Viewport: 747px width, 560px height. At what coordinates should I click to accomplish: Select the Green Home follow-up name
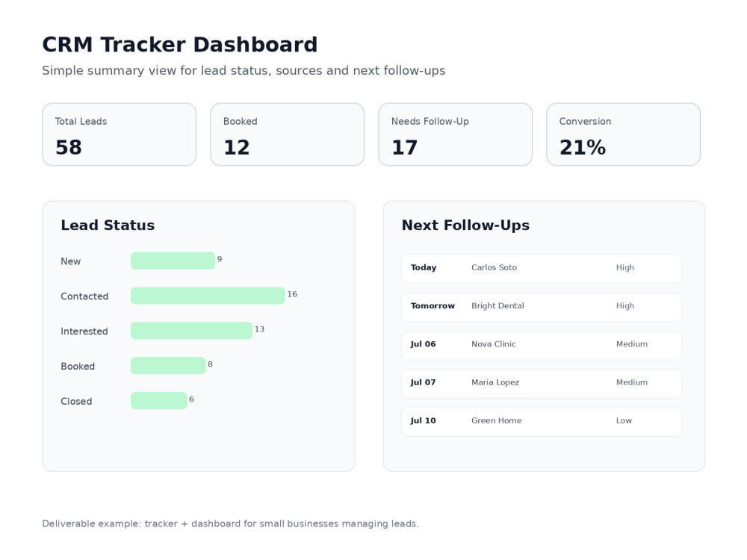click(x=497, y=420)
